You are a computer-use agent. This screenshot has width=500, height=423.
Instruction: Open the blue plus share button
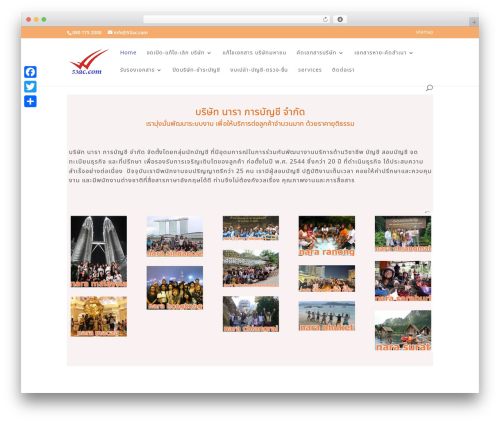pos(30,101)
